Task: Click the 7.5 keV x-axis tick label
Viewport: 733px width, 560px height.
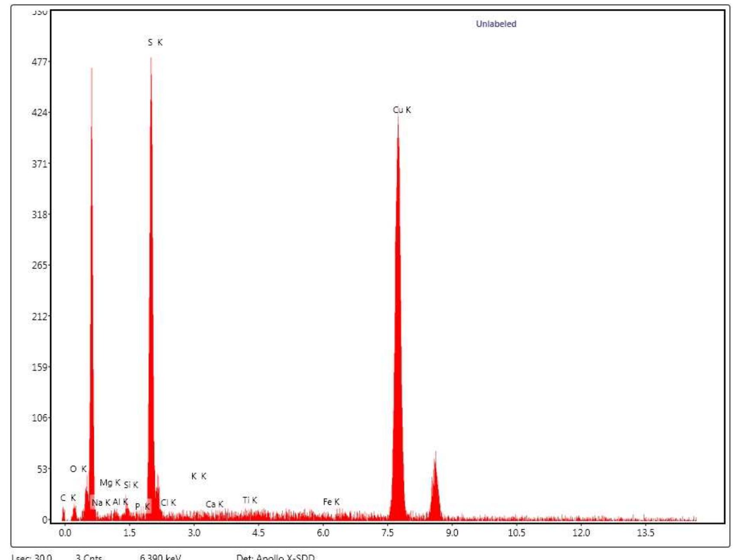Action: click(387, 533)
